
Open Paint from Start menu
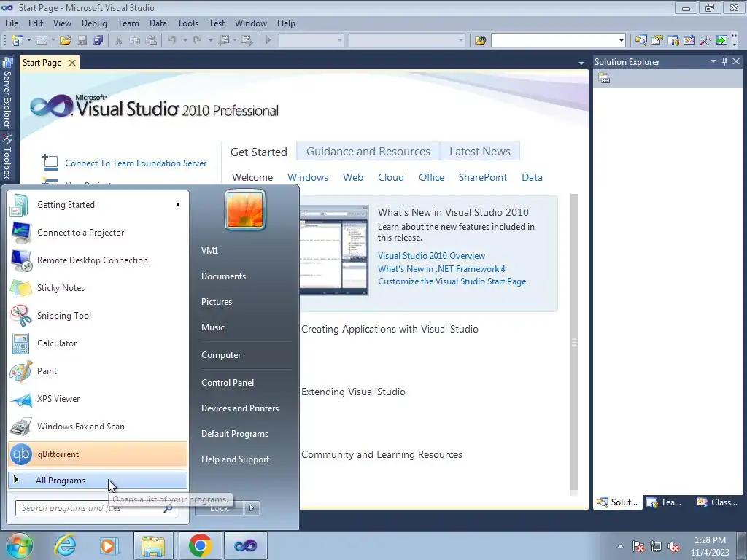[x=98, y=371]
